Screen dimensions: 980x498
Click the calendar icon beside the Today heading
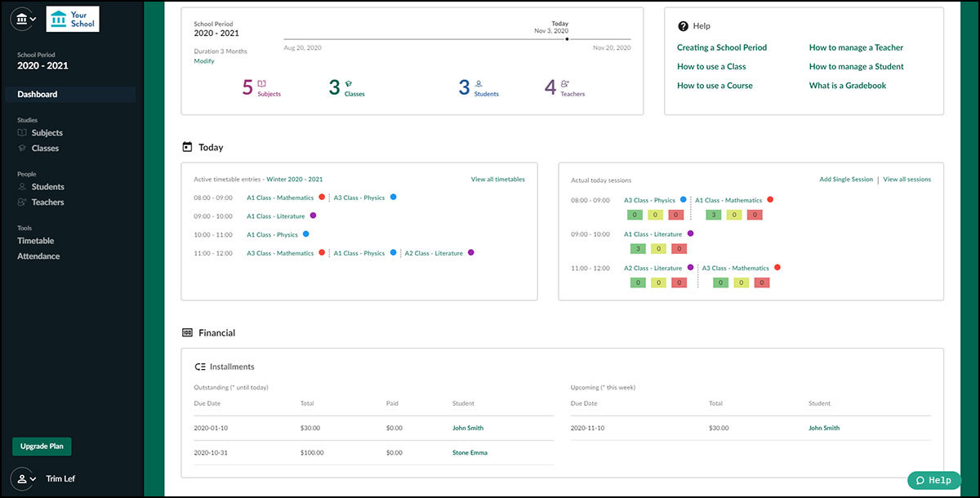click(x=187, y=147)
